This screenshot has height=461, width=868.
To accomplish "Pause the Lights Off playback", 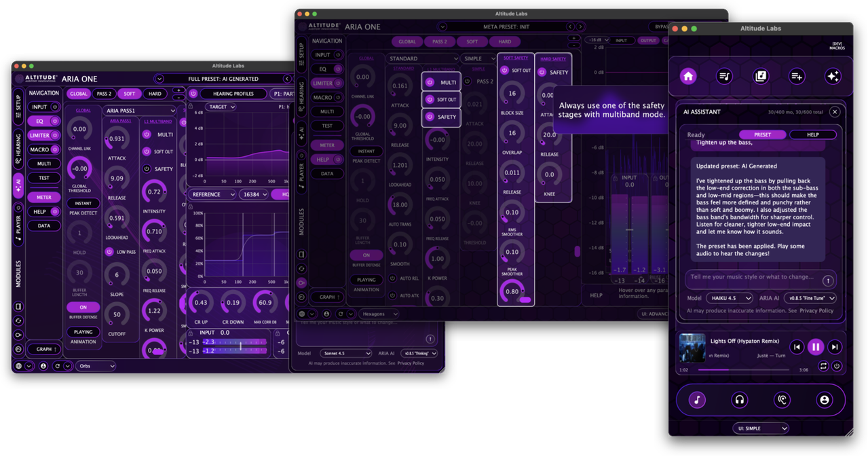I will tap(816, 347).
